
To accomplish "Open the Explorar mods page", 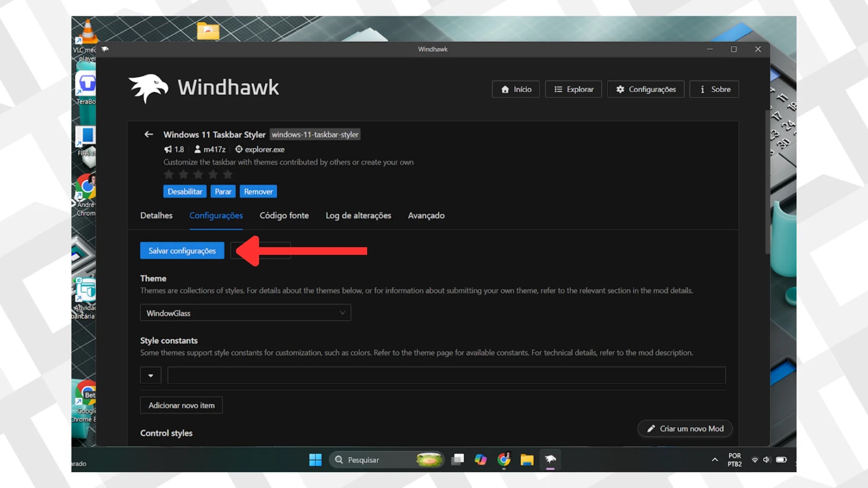I will 573,89.
